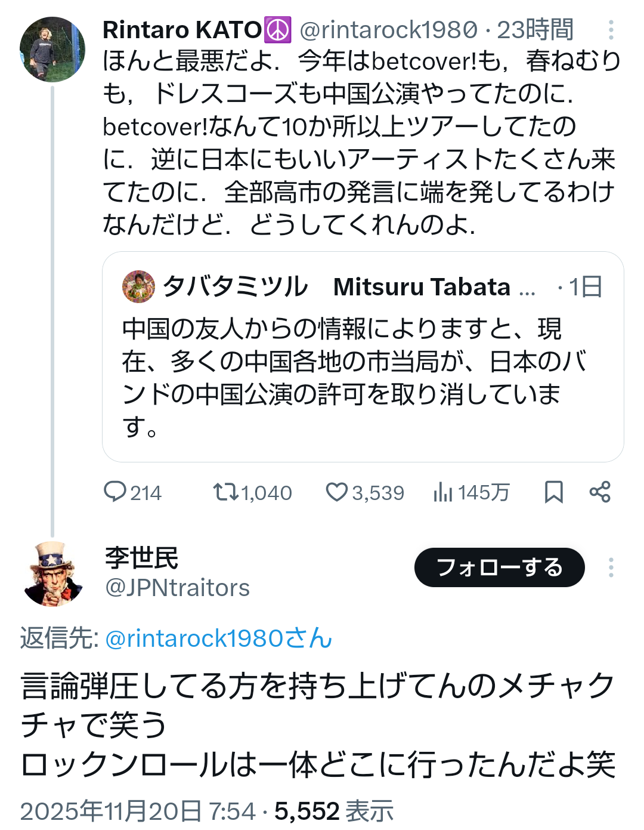644x830 pixels.
Task: Click the reply speech bubble icon
Action: pyautogui.click(x=114, y=492)
